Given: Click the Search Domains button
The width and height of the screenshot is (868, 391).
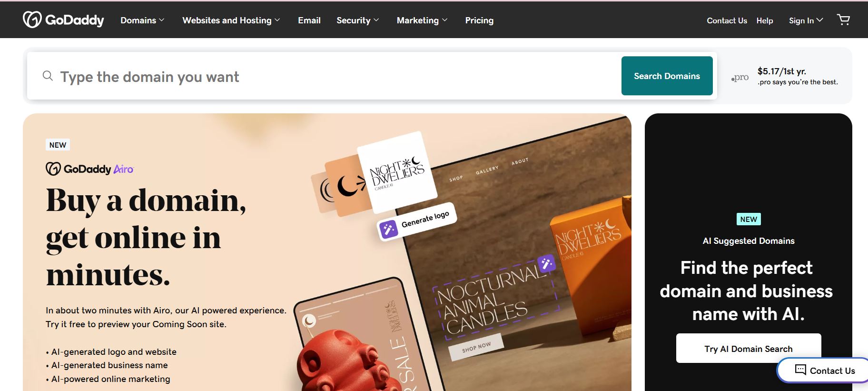Looking at the screenshot, I should (x=667, y=76).
